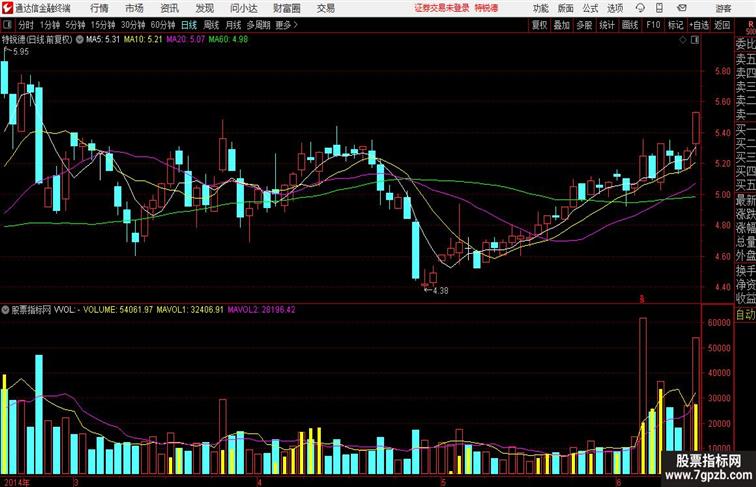Click the 特锐德 stock name in title bar

pyautogui.click(x=486, y=8)
